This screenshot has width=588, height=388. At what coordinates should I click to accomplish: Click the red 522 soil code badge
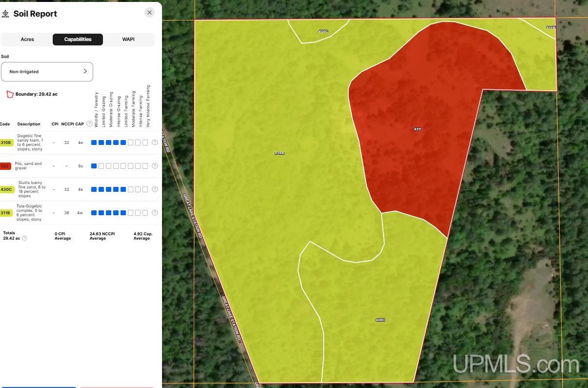[5, 166]
